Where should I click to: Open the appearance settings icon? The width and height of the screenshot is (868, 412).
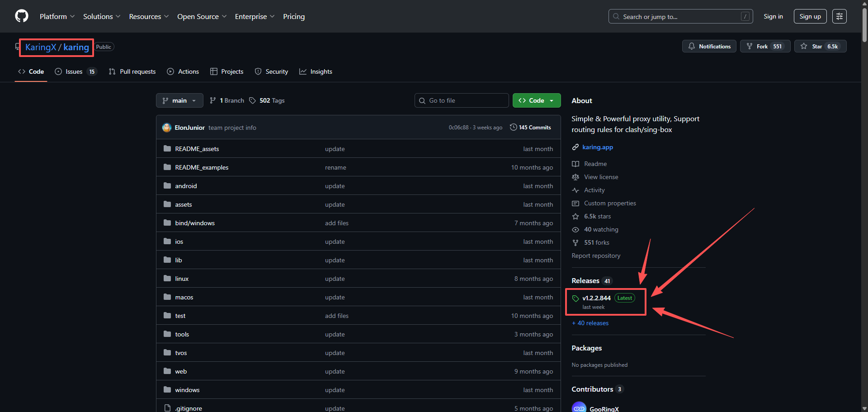(839, 16)
